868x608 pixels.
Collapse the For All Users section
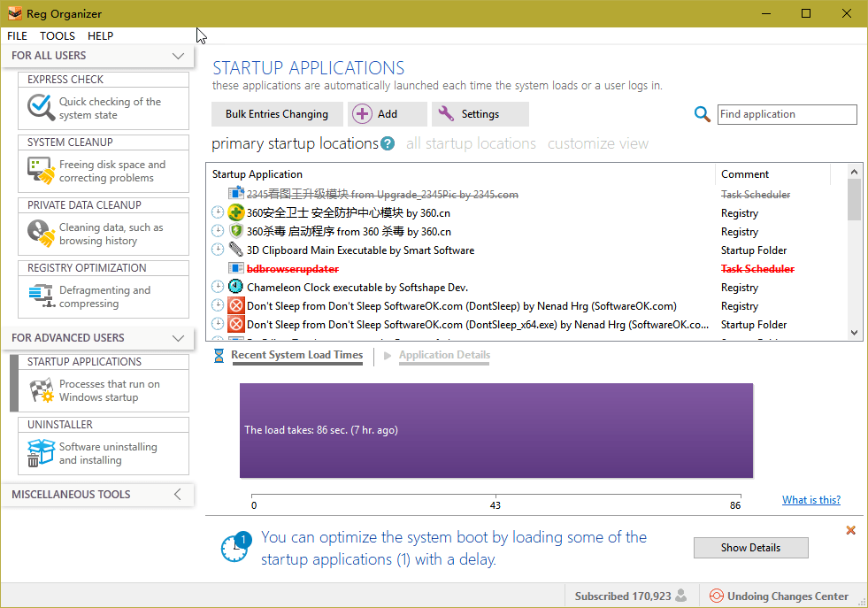pyautogui.click(x=178, y=56)
